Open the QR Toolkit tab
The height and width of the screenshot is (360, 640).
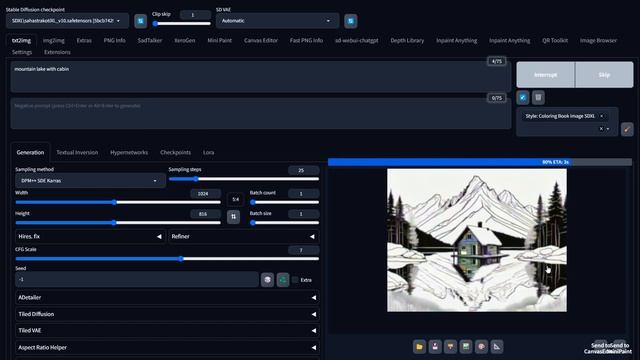tap(555, 40)
